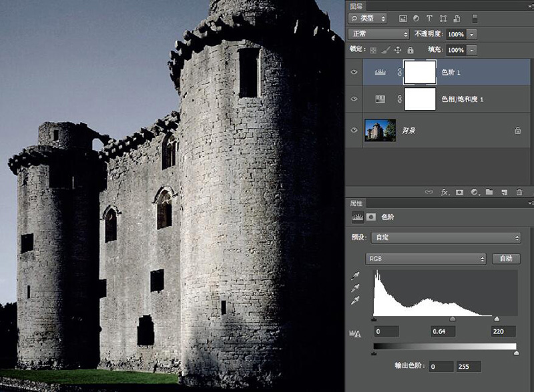Toggle visibility of the 背景 layer

click(354, 131)
